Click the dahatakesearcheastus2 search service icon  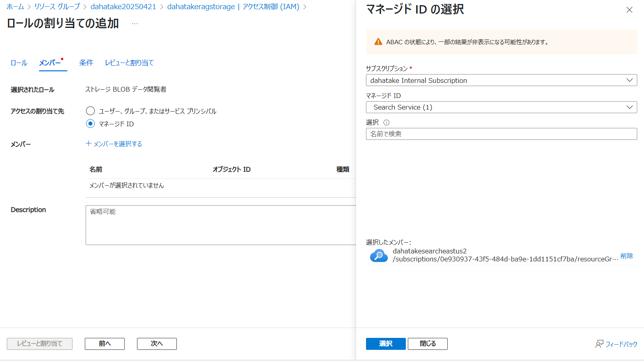(379, 255)
